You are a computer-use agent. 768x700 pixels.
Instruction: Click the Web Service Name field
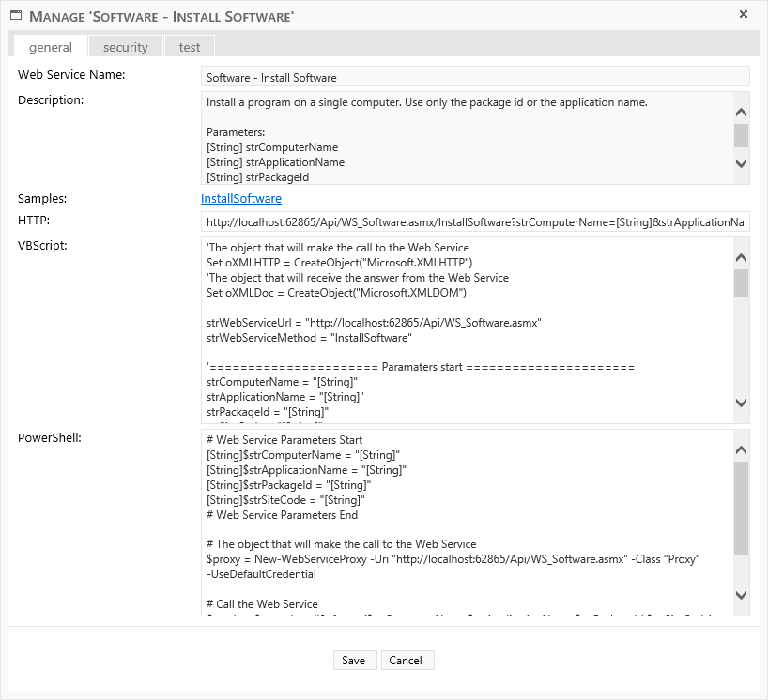(x=475, y=77)
